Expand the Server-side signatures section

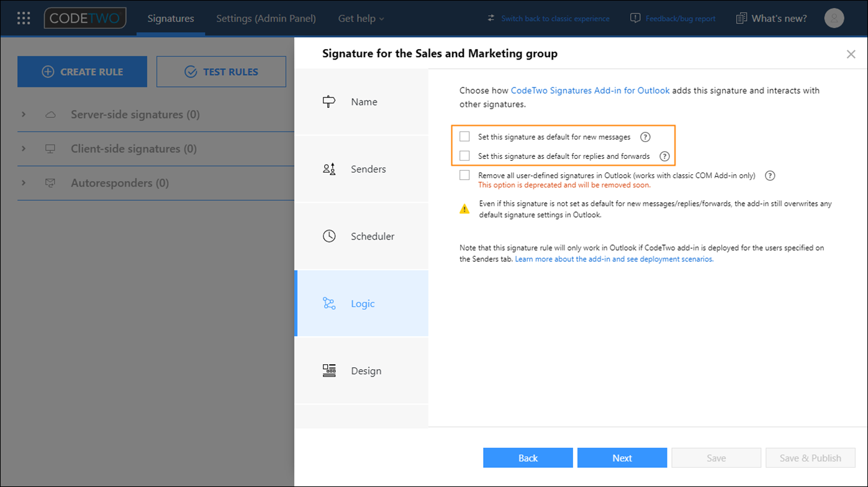click(x=24, y=114)
